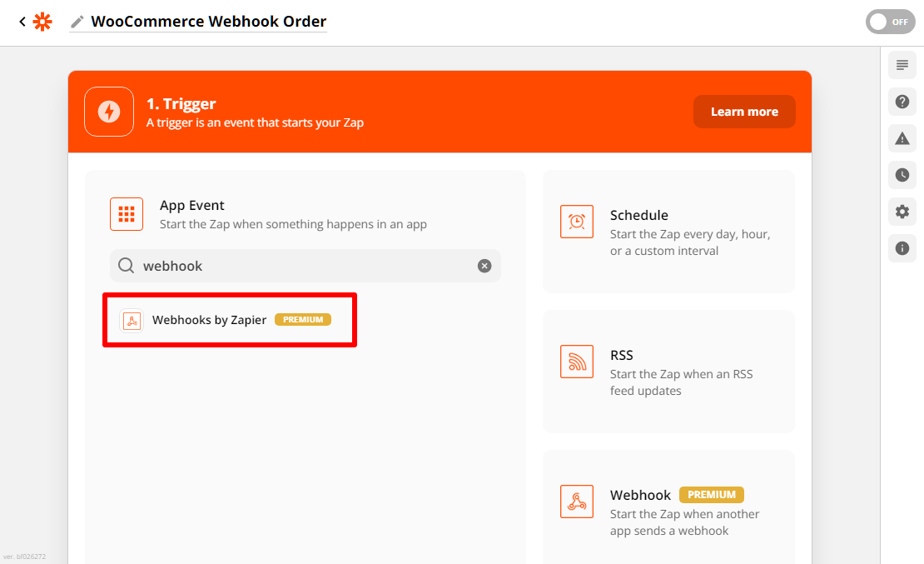924x564 pixels.
Task: Go back using the left chevron arrow
Action: tap(22, 22)
